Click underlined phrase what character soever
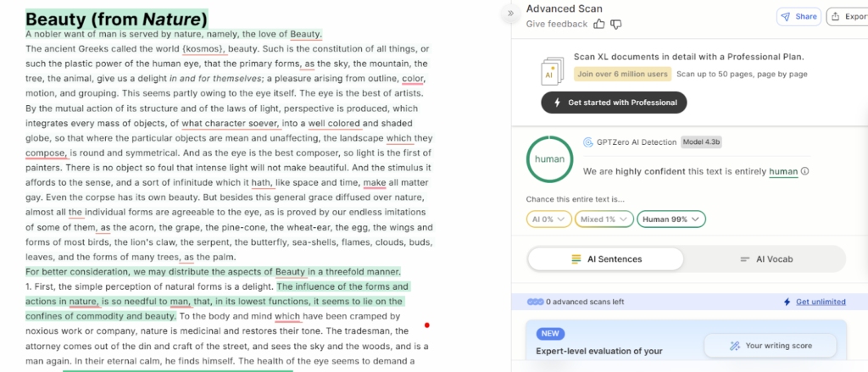The width and height of the screenshot is (868, 372). 231,124
